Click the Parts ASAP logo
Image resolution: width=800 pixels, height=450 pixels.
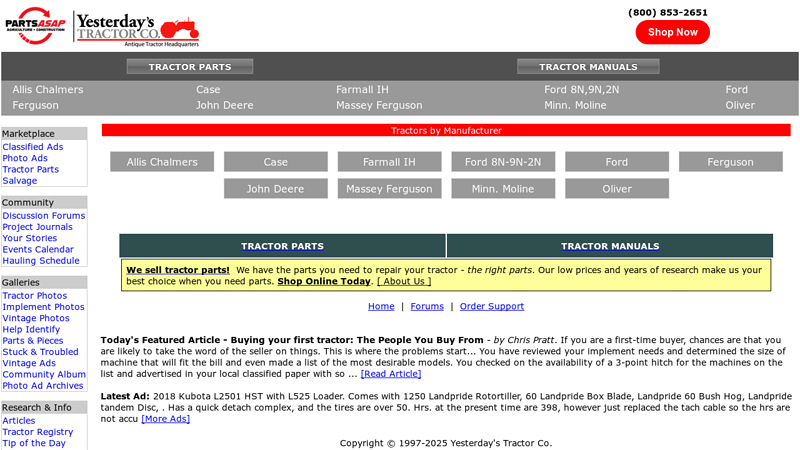36,24
